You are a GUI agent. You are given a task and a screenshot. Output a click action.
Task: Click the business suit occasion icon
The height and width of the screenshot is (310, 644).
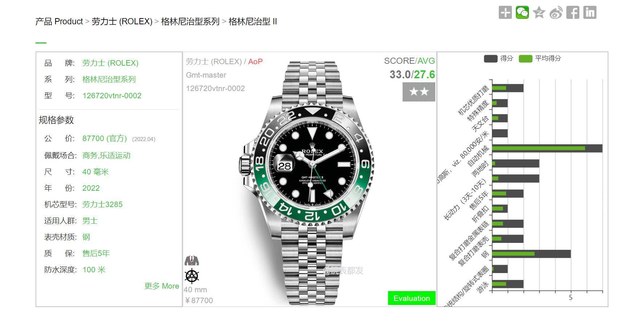click(x=192, y=260)
